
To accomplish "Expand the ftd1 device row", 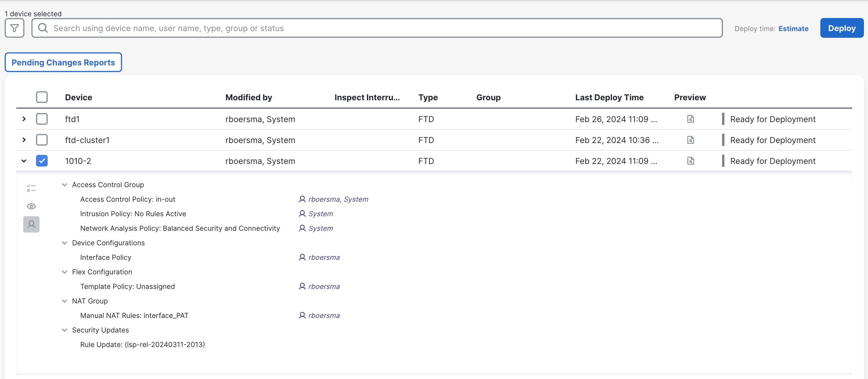I will pyautogui.click(x=23, y=118).
